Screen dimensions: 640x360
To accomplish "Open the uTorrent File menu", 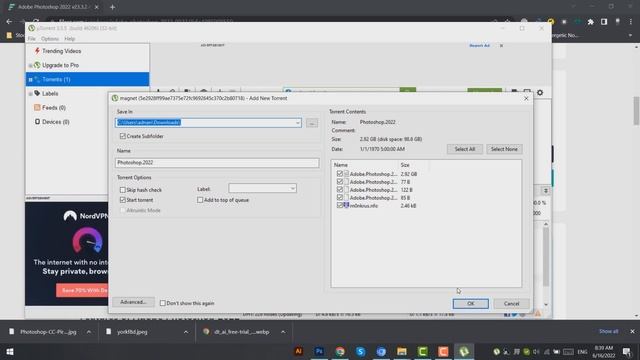I will (x=31, y=39).
